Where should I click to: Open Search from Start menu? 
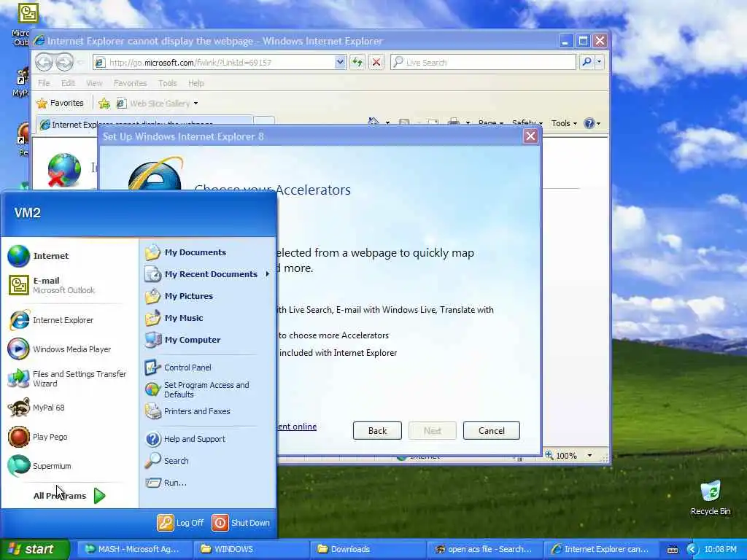pyautogui.click(x=167, y=461)
